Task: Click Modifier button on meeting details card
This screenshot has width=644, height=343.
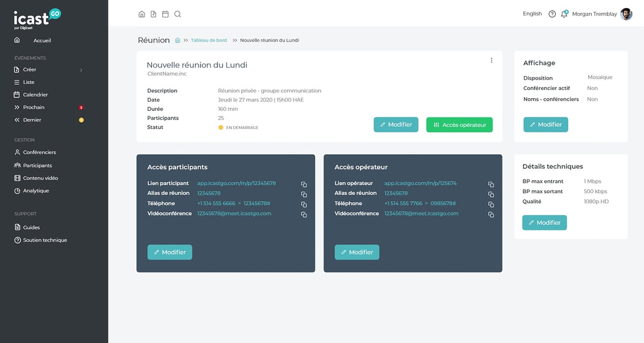Action: tap(396, 124)
